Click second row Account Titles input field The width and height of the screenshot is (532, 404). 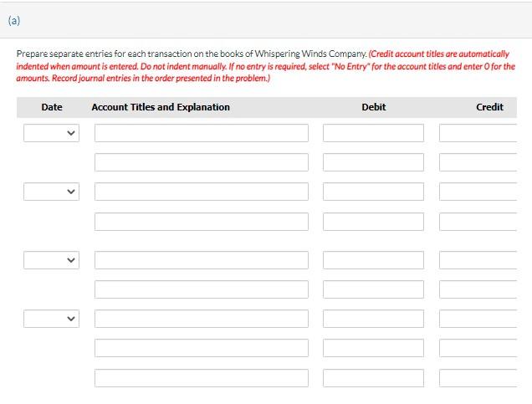coord(202,162)
